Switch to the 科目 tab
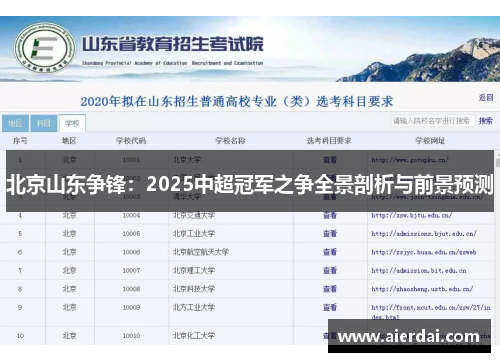Screen dimensions: 500x362 click(44, 123)
